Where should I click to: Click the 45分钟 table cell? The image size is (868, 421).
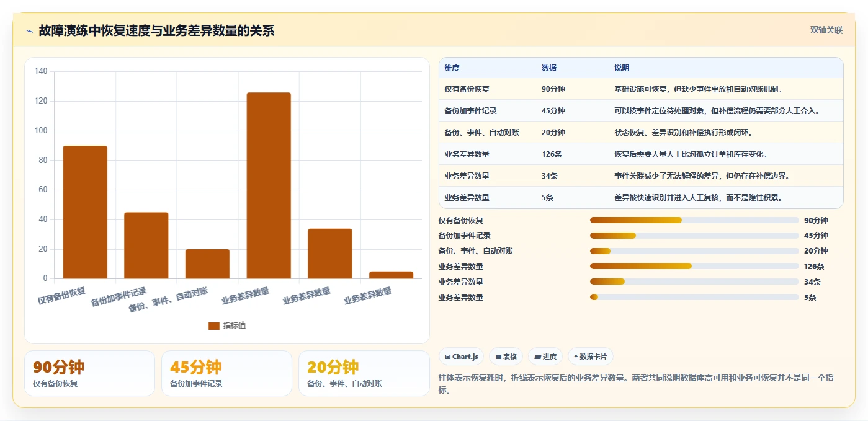click(x=553, y=111)
